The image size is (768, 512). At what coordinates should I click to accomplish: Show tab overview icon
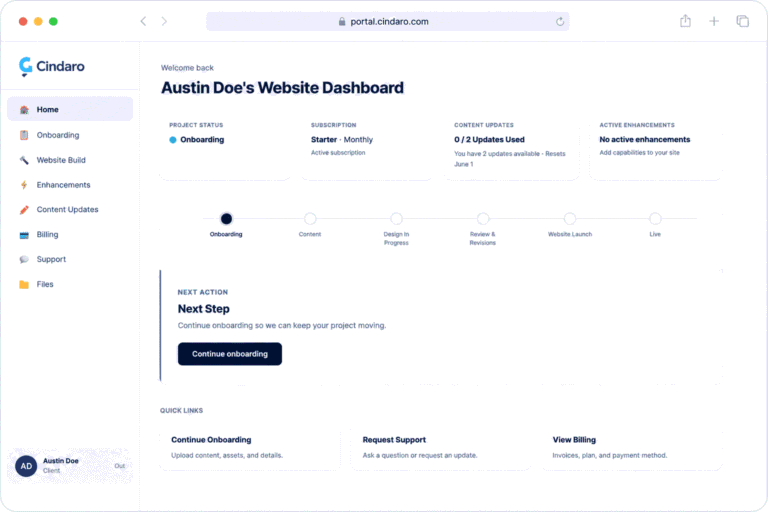pos(743,21)
